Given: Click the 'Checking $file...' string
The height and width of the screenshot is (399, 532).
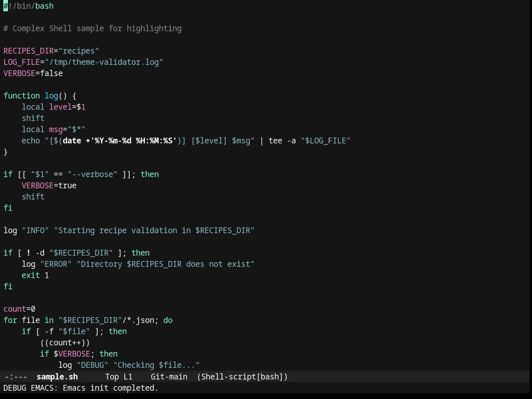Looking at the screenshot, I should (x=156, y=365).
